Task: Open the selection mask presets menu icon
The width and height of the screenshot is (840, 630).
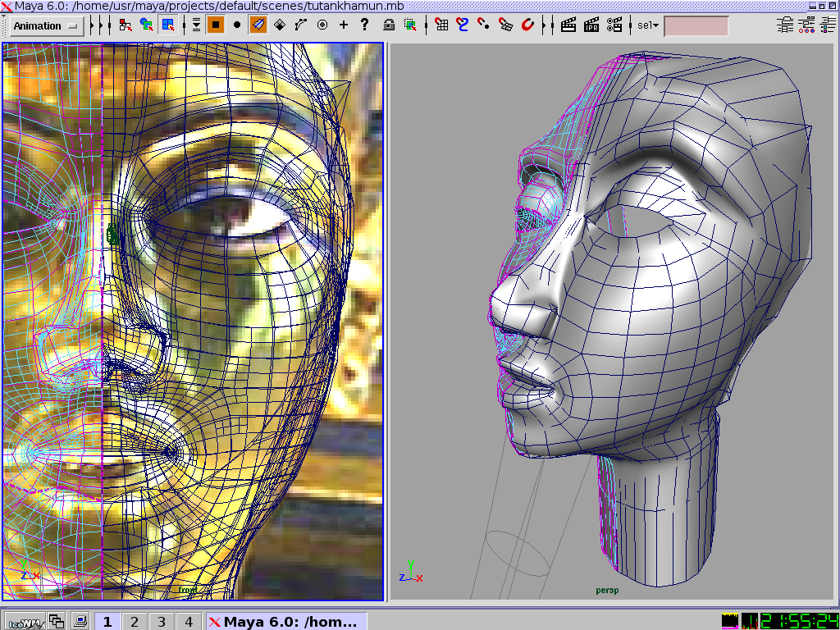Action: pos(197,25)
